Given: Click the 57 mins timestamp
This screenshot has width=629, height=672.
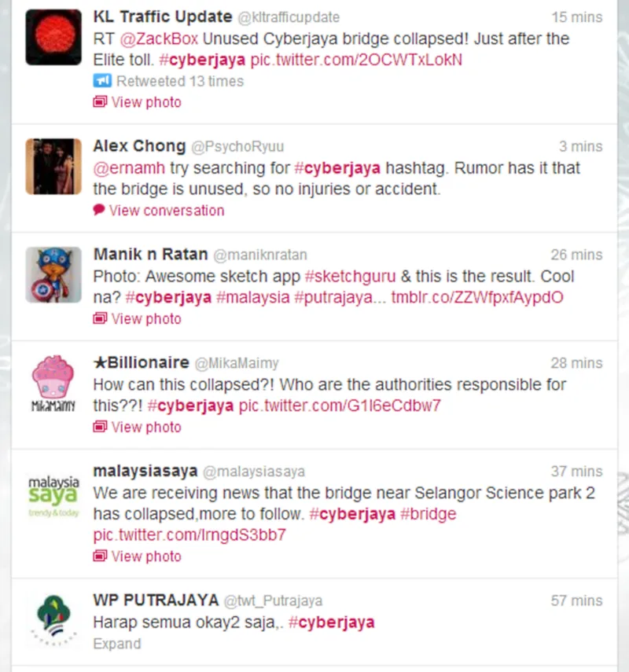Looking at the screenshot, I should point(576,600).
